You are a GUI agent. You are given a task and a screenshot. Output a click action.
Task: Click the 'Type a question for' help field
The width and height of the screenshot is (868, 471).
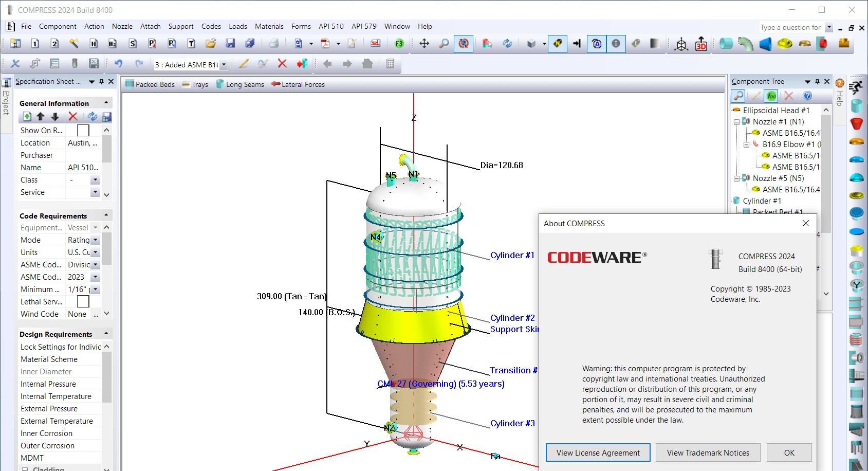click(791, 27)
